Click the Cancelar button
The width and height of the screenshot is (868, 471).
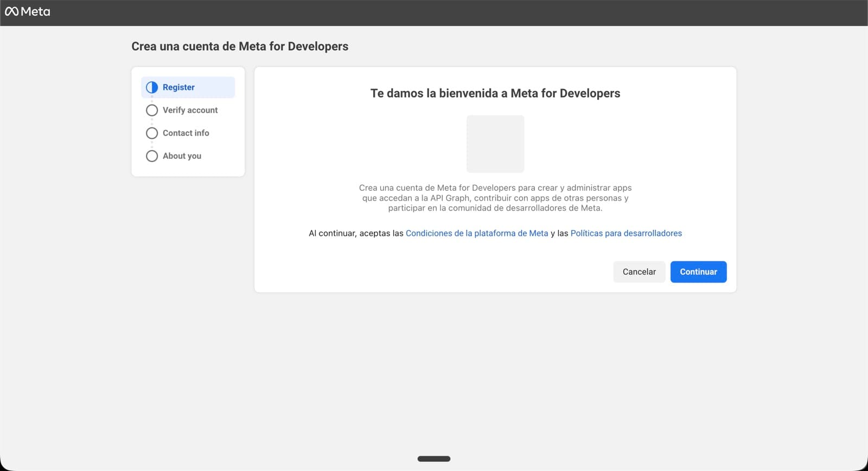pyautogui.click(x=639, y=272)
